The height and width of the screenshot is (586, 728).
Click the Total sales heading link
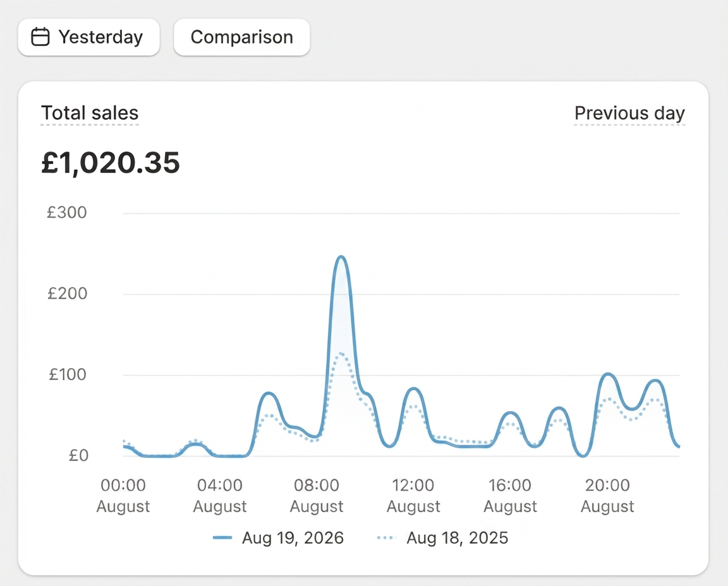(90, 113)
